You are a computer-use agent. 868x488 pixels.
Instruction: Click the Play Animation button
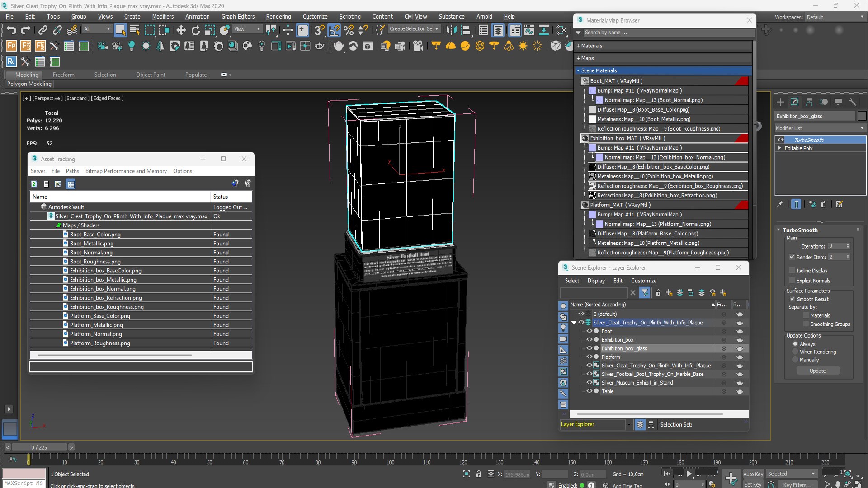click(x=689, y=474)
